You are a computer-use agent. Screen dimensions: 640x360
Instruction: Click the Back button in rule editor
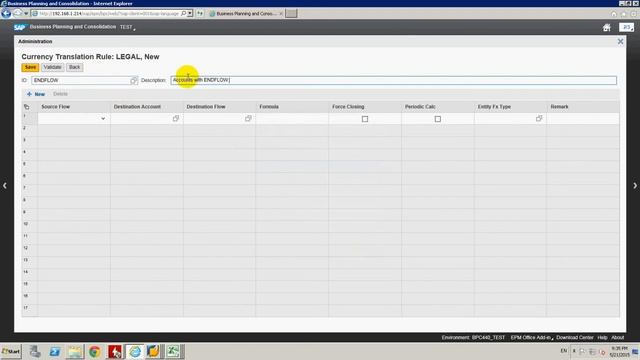tap(75, 67)
